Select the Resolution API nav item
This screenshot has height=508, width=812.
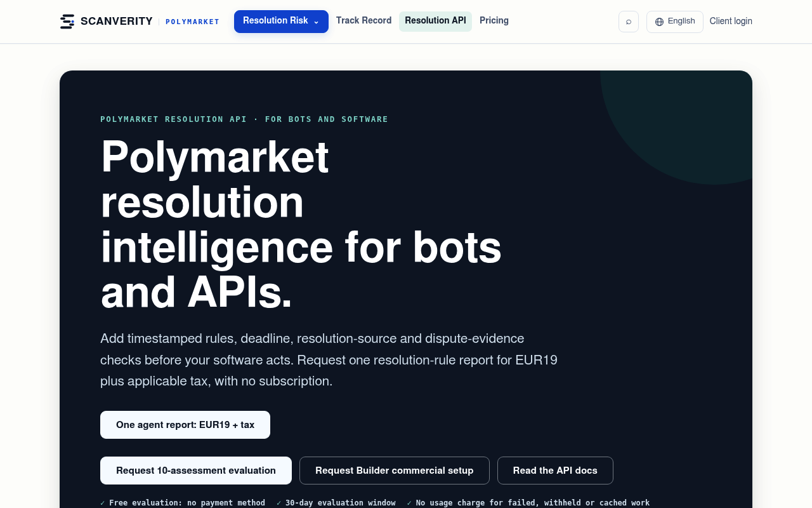point(435,21)
